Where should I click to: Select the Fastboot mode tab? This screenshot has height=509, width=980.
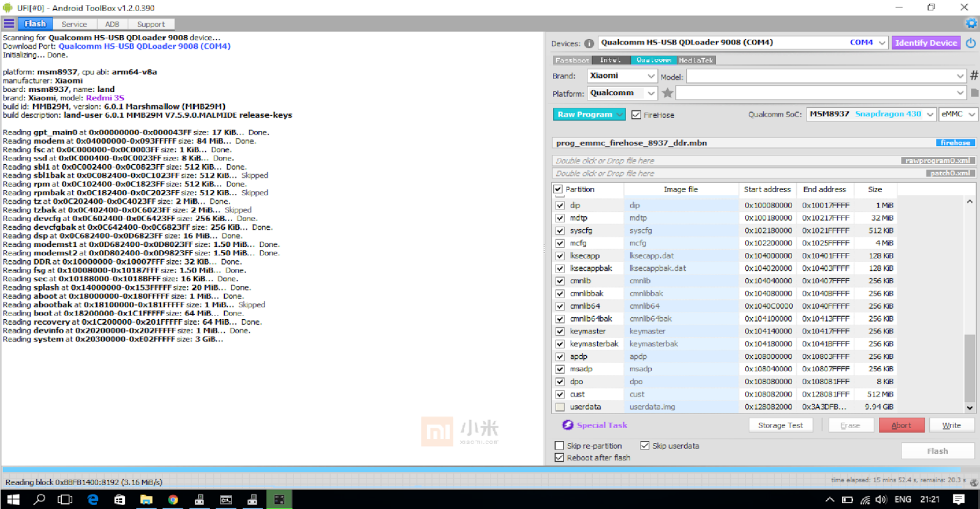click(572, 60)
